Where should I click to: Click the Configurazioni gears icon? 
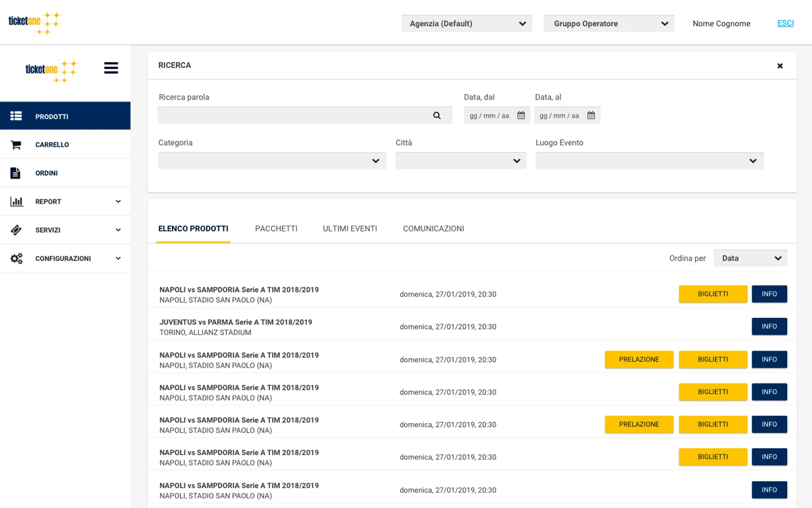click(x=17, y=258)
